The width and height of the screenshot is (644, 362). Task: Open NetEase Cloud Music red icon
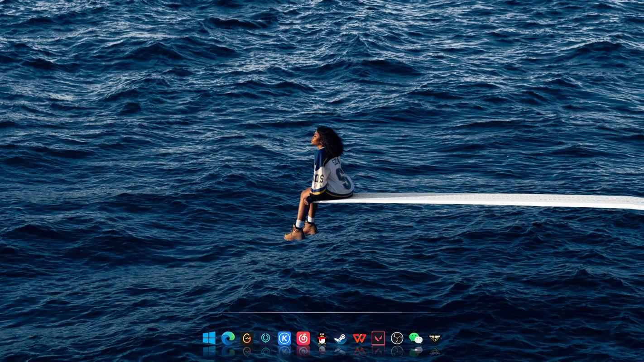point(303,338)
